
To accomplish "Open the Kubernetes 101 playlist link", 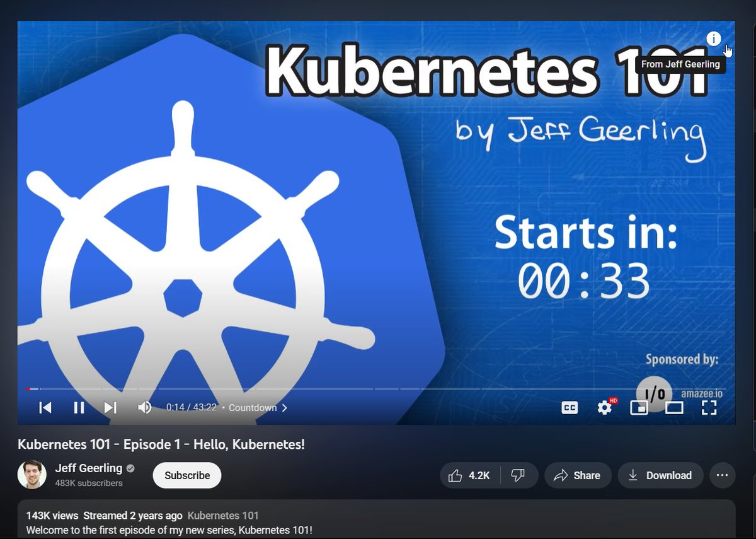I will pos(223,516).
